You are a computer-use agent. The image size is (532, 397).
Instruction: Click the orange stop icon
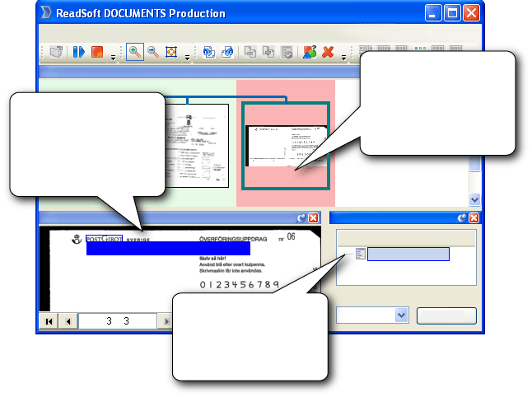tap(97, 52)
